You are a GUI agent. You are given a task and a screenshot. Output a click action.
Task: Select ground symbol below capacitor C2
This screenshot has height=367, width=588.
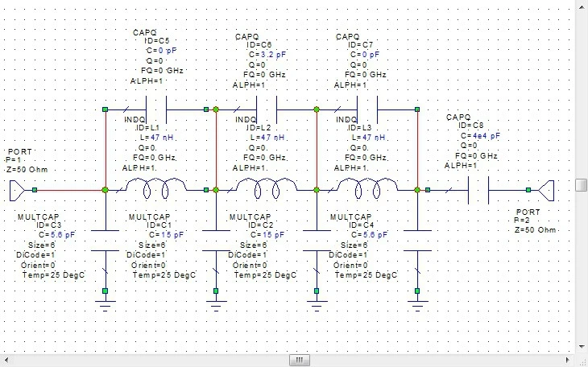coord(317,306)
